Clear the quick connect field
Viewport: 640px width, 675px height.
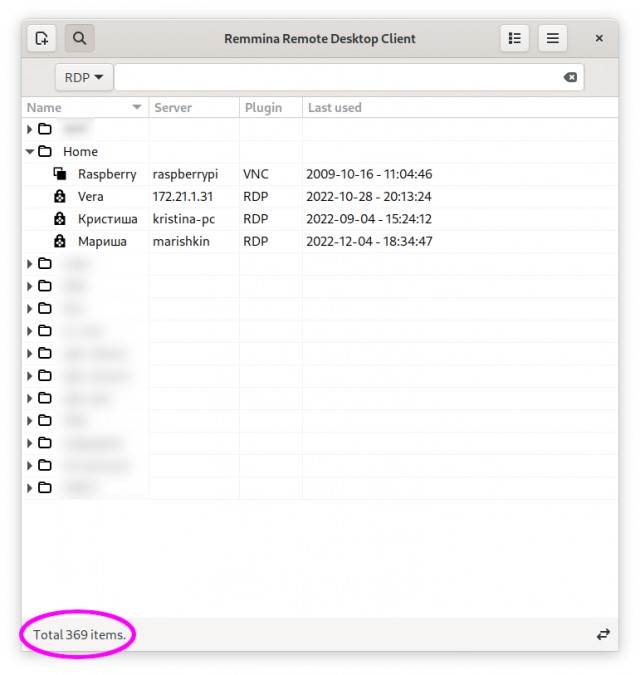click(x=570, y=77)
